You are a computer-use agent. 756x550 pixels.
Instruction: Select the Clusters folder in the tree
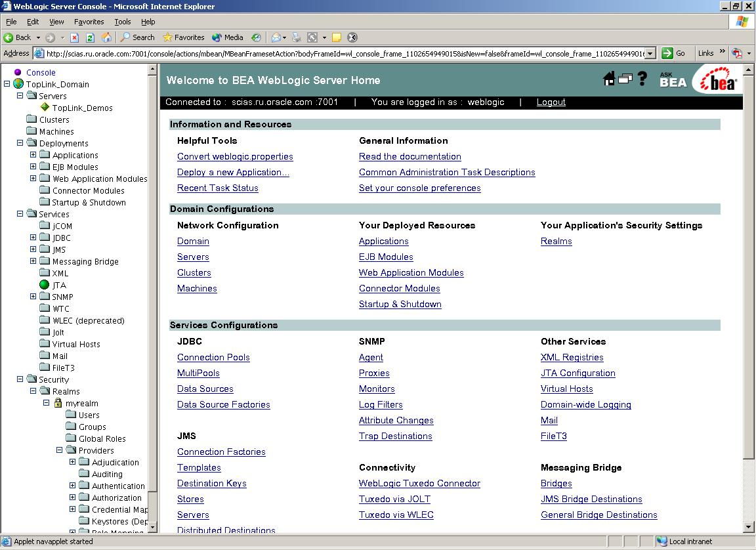48,119
